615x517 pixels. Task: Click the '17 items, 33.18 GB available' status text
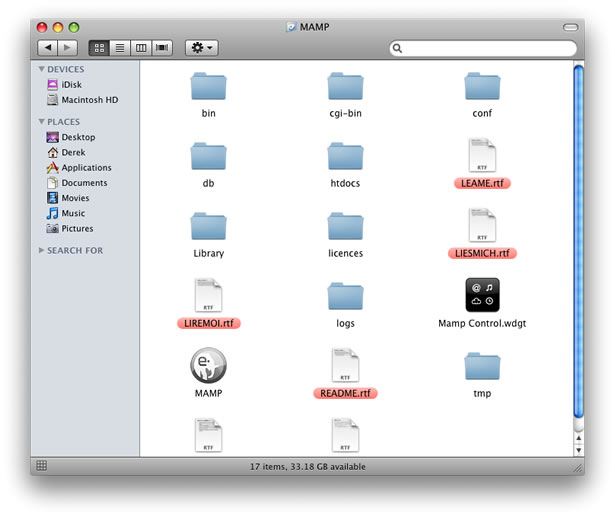[x=308, y=466]
